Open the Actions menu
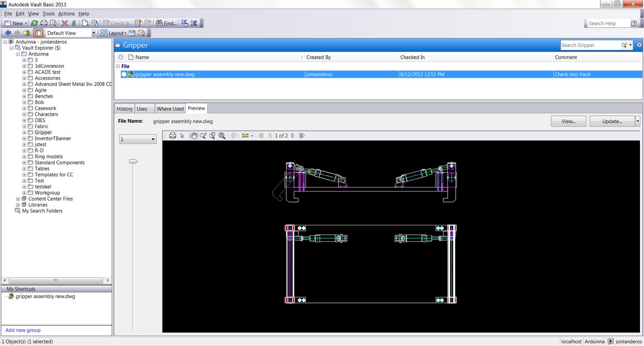Screen dimensions: 644x346 pos(66,14)
